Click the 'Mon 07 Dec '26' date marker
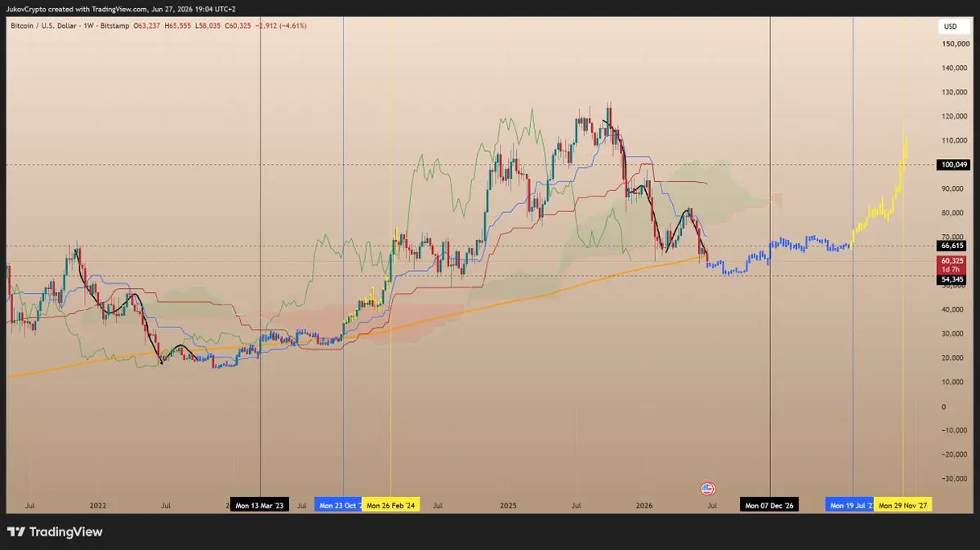Image resolution: width=980 pixels, height=550 pixels. point(768,506)
